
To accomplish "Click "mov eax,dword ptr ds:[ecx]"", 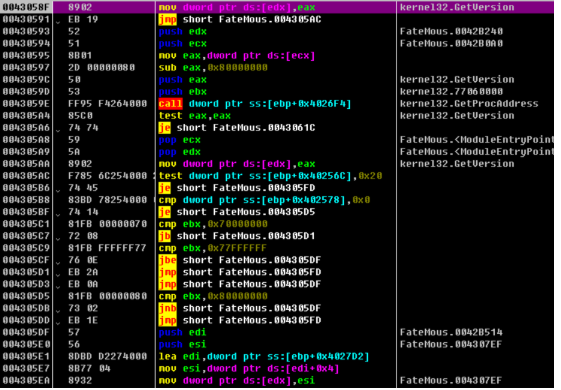I will coord(237,56).
